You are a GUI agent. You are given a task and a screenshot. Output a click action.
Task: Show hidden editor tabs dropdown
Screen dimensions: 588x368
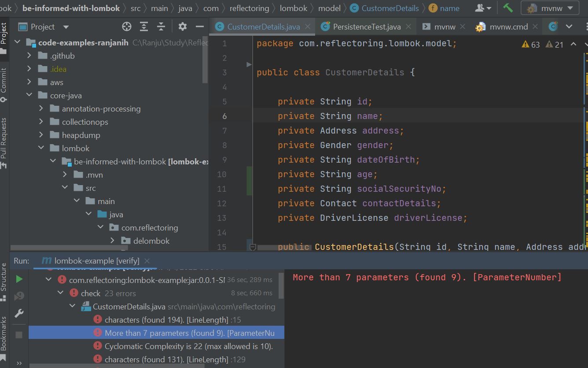click(569, 27)
